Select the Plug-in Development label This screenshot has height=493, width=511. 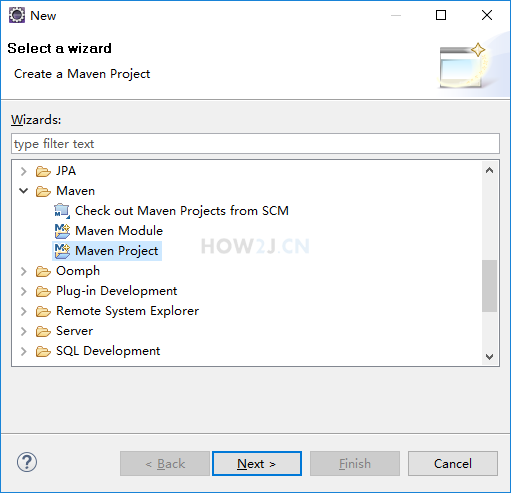coord(117,291)
